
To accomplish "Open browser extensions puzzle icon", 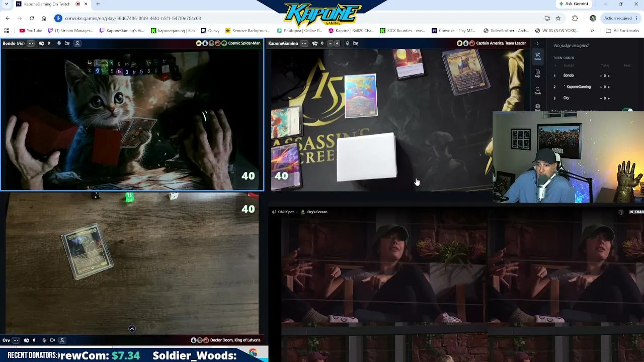I will [575, 18].
